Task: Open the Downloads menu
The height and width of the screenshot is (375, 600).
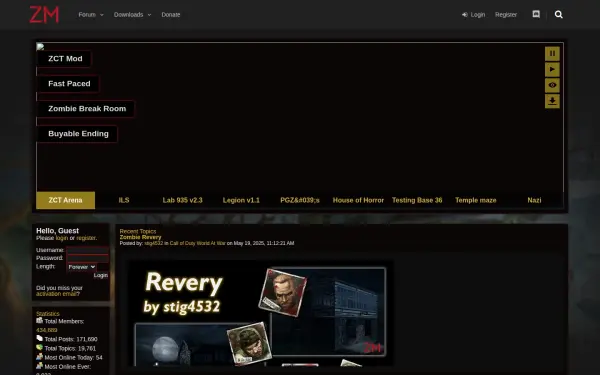Action: pyautogui.click(x=128, y=15)
